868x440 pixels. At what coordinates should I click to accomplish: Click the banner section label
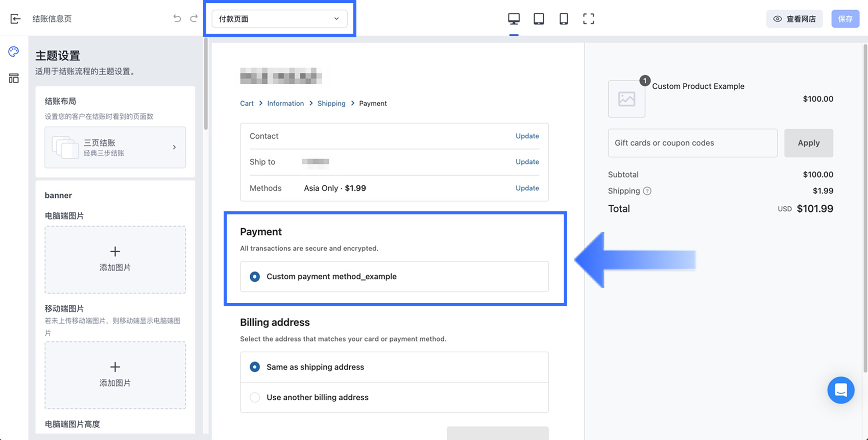coord(58,195)
